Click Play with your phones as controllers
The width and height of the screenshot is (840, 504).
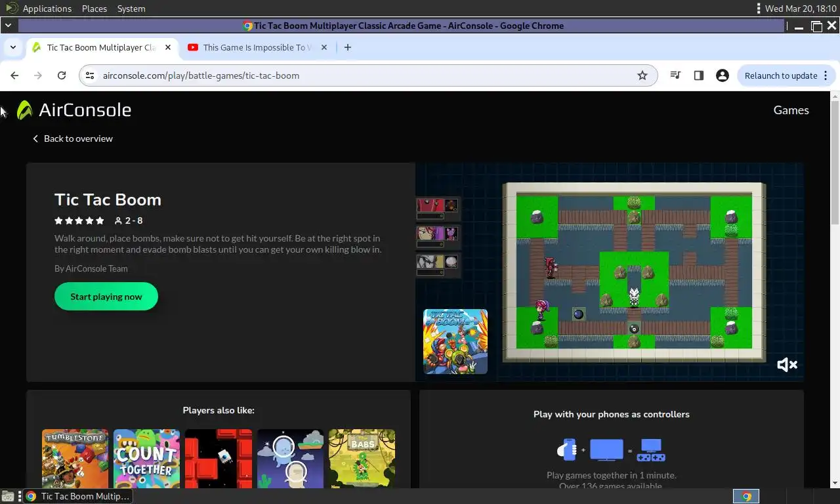(612, 414)
